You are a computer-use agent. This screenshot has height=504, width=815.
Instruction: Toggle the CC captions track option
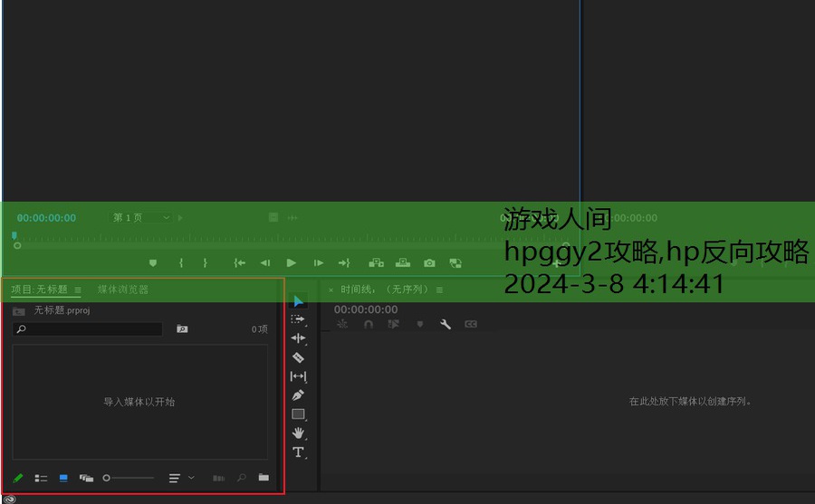tap(471, 324)
